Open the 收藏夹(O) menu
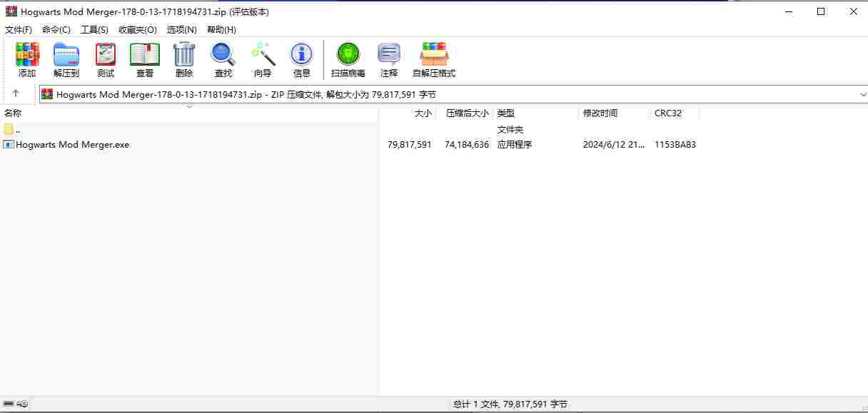 point(138,30)
